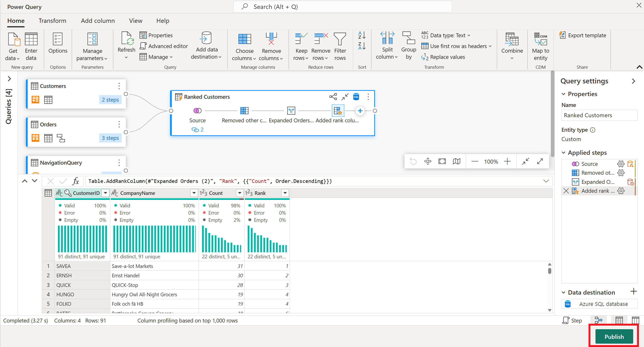The height and width of the screenshot is (347, 644).
Task: Click the Export template icon
Action: (563, 35)
